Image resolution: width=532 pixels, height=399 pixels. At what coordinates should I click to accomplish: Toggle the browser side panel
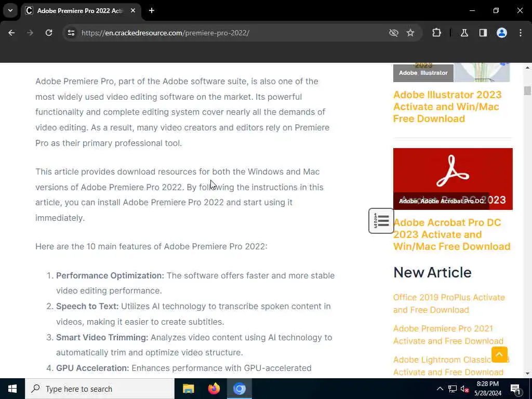(483, 33)
